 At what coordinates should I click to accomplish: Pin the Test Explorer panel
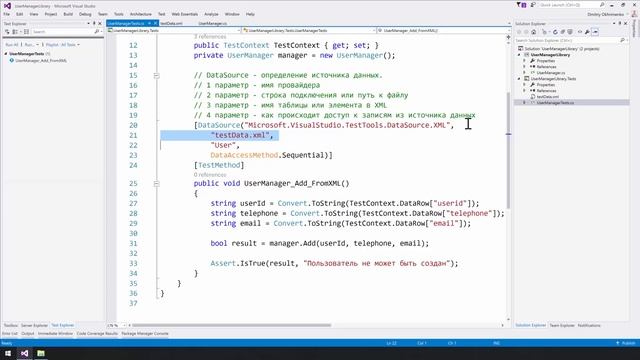coord(94,24)
